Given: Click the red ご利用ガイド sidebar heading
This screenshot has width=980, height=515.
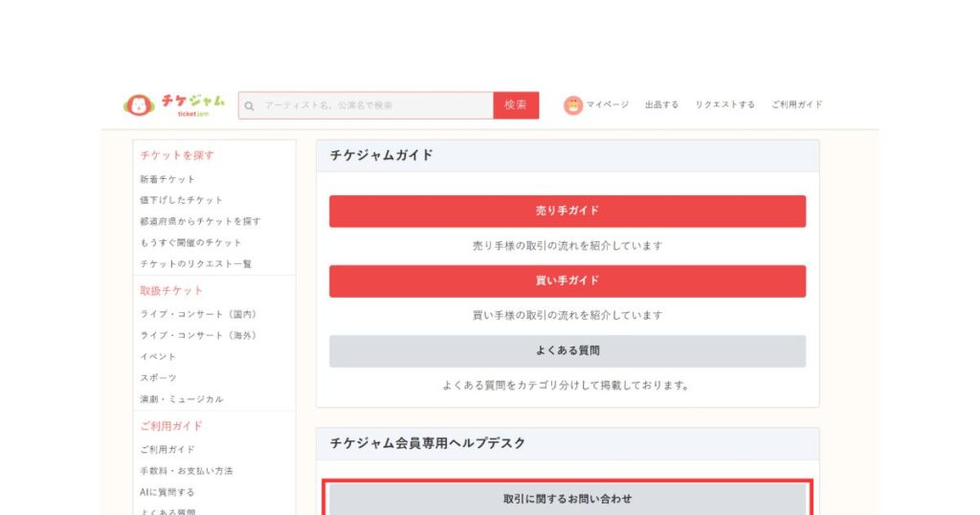Looking at the screenshot, I should coord(171,426).
